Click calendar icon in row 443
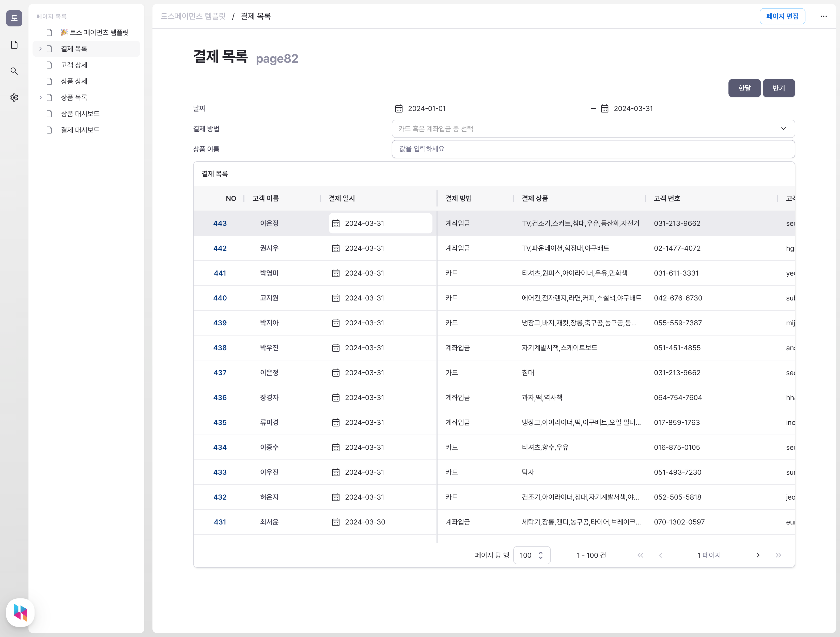The width and height of the screenshot is (840, 637). pos(336,223)
